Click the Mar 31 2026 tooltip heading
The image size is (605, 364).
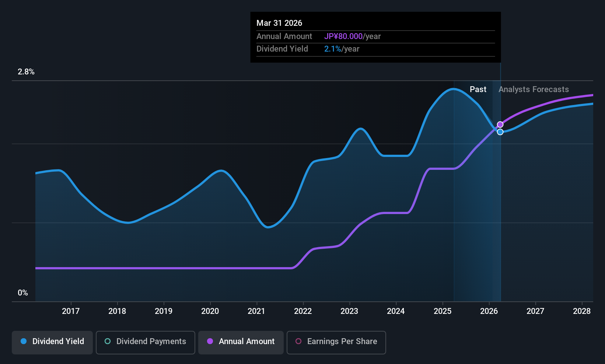(279, 23)
